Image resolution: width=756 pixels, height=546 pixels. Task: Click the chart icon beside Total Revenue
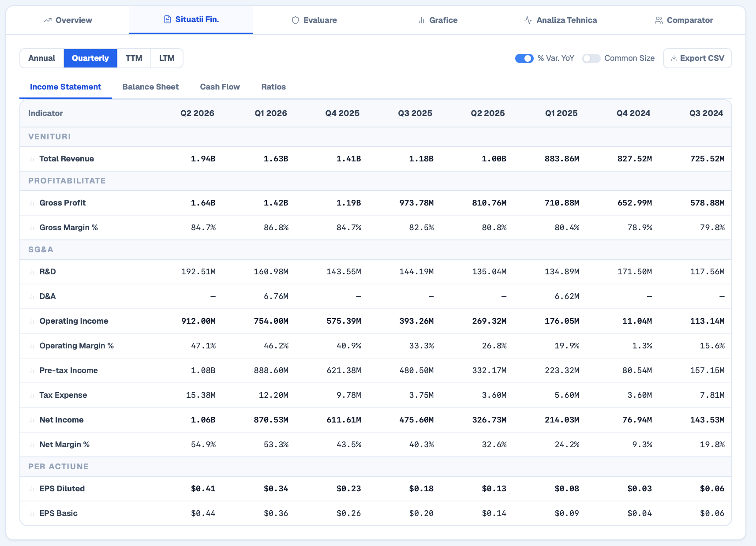click(x=32, y=159)
